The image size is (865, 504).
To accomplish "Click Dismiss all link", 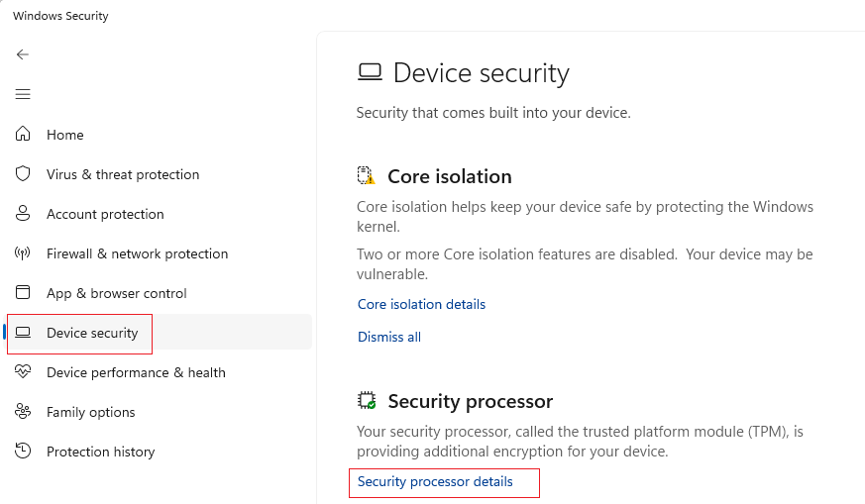I will (389, 337).
